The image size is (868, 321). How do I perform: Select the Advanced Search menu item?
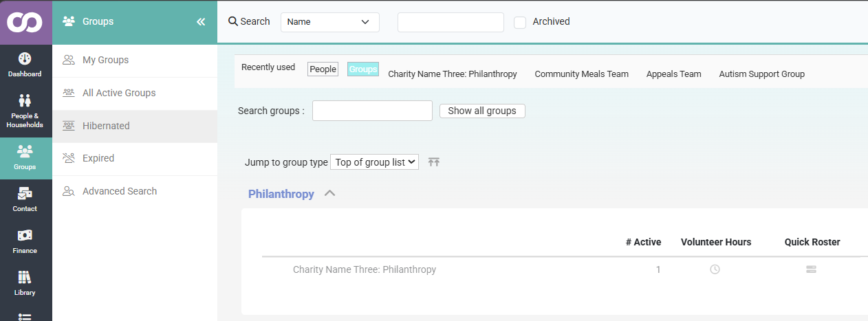pos(135,191)
